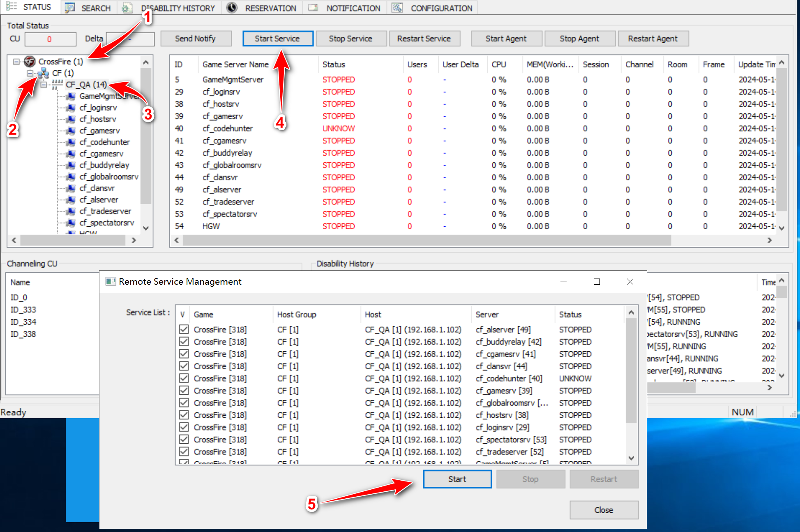Collapse the CF_QA (14) tree node
The width and height of the screenshot is (800, 532).
(x=44, y=85)
